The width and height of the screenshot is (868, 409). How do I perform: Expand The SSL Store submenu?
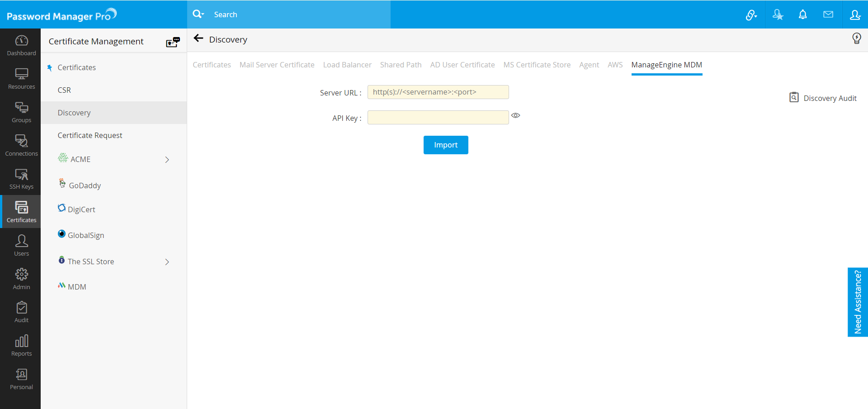tap(167, 262)
